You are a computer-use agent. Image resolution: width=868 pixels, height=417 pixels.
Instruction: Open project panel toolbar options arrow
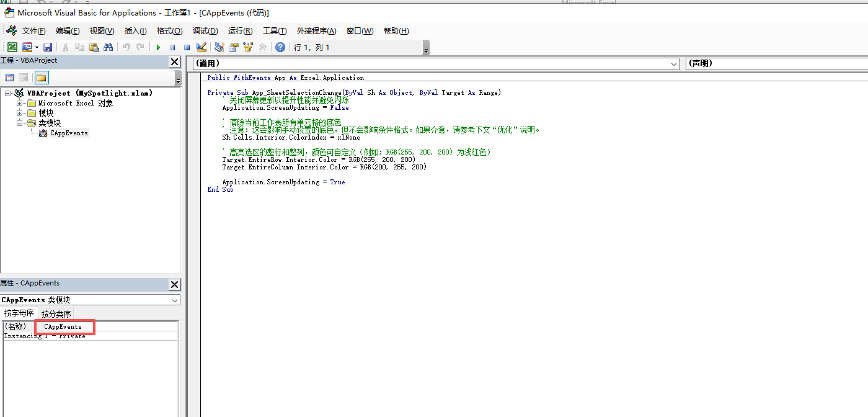tap(178, 78)
